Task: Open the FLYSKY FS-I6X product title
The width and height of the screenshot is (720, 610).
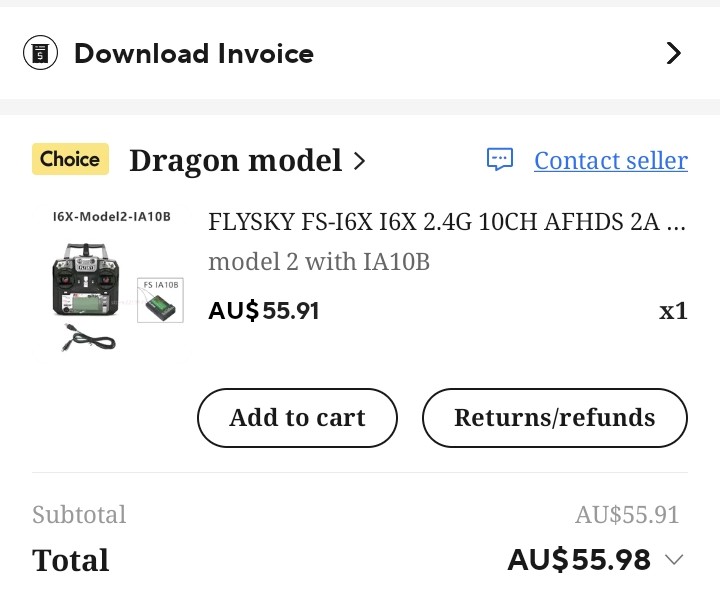Action: pos(447,222)
